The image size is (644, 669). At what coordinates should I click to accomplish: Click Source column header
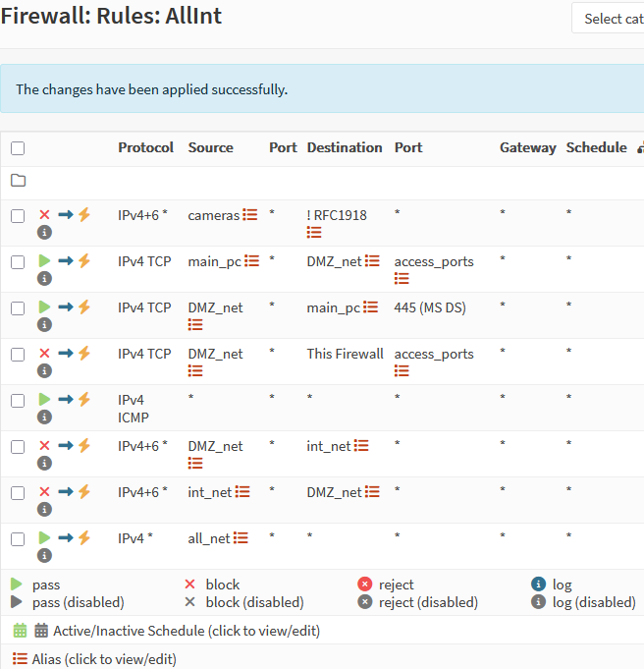click(x=211, y=147)
